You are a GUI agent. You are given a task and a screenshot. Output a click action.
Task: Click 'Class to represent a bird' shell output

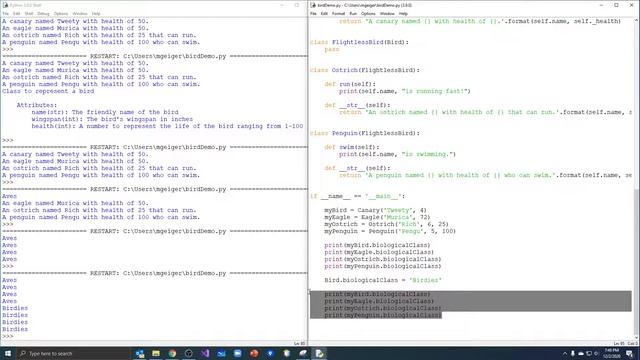click(48, 91)
